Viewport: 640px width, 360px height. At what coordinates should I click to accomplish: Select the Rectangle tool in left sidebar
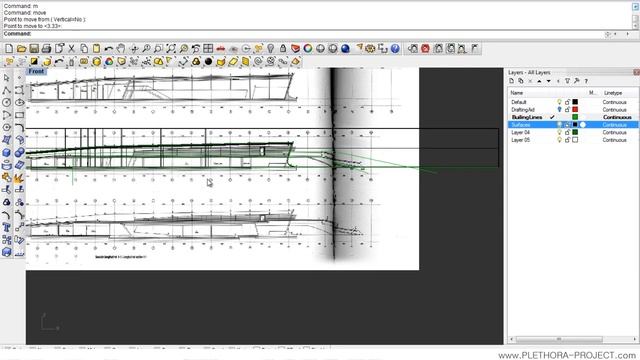coord(19,115)
